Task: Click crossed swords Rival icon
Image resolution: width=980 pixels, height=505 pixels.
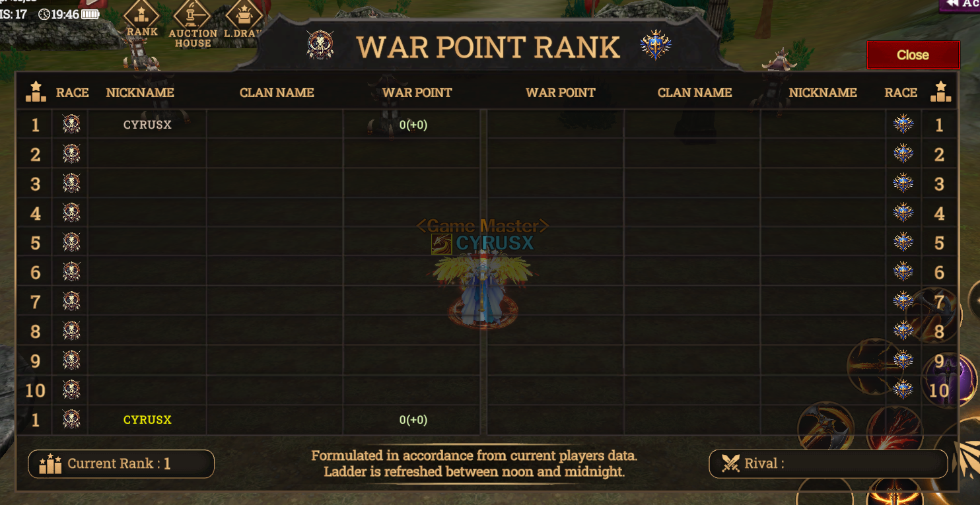Action: [730, 463]
